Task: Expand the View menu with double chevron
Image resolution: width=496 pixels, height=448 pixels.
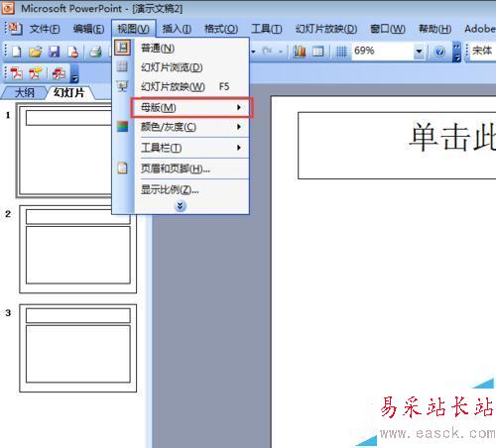Action: [x=181, y=206]
